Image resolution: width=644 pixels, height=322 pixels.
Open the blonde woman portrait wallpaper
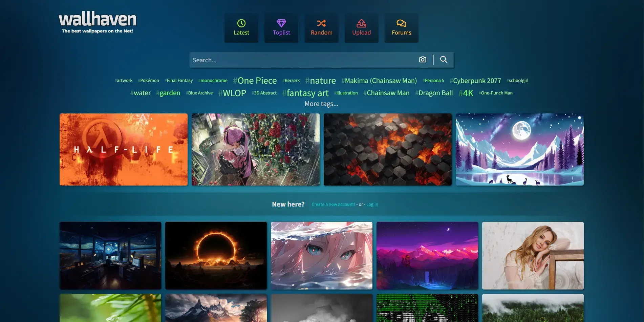533,256
